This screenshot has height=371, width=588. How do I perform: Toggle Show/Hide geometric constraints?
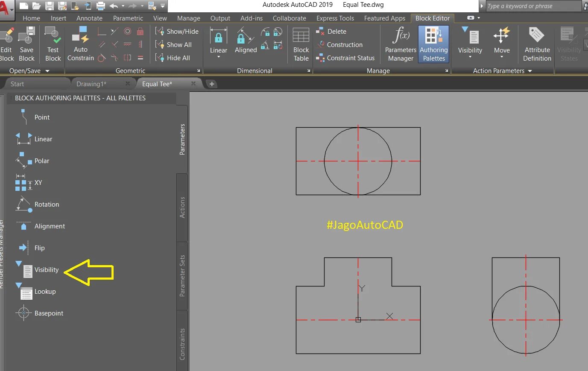pyautogui.click(x=177, y=31)
